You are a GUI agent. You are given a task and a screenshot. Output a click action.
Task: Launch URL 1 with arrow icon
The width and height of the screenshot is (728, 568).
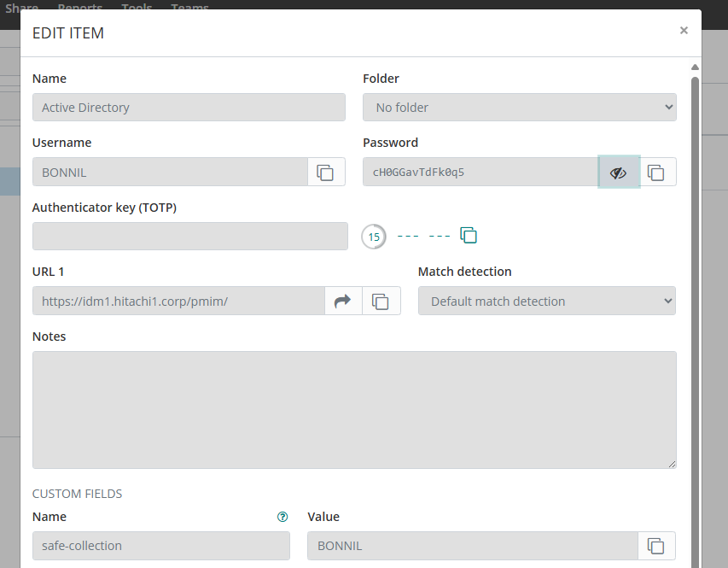tap(343, 301)
